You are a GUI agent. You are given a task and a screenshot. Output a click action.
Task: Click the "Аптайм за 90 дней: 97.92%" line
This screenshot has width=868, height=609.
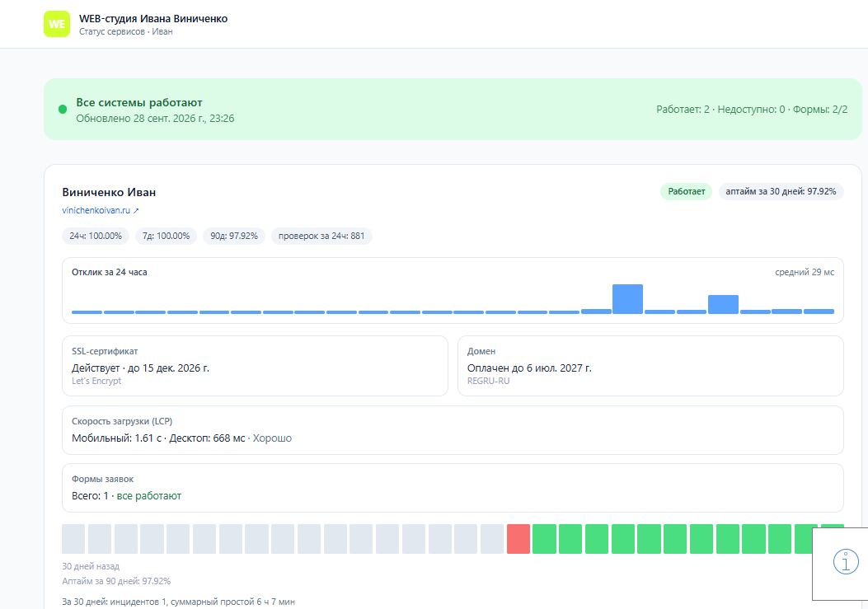pos(116,581)
